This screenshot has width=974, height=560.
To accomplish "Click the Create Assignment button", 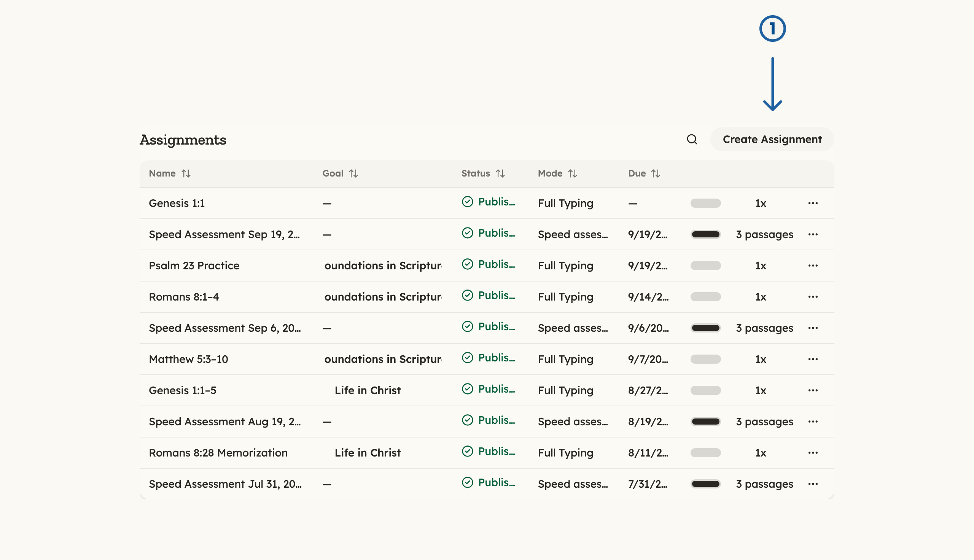I will coord(772,139).
